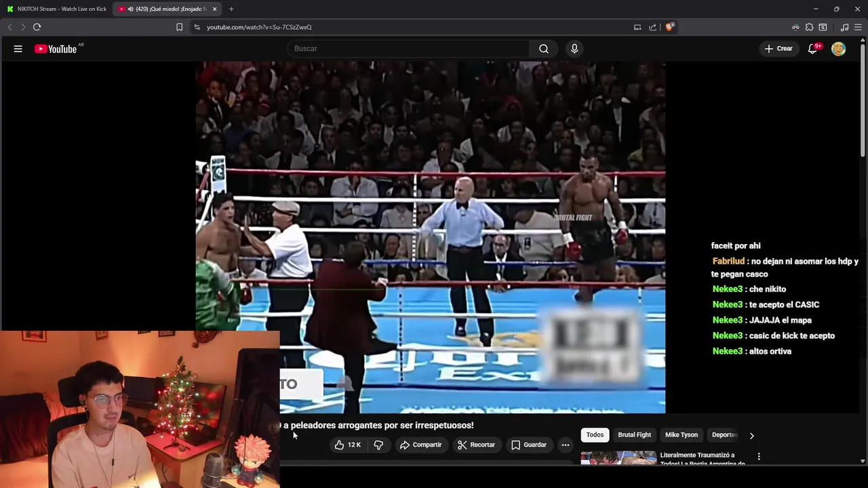Click Compartir to share the video
Viewport: 868px width, 488px height.
point(421,445)
